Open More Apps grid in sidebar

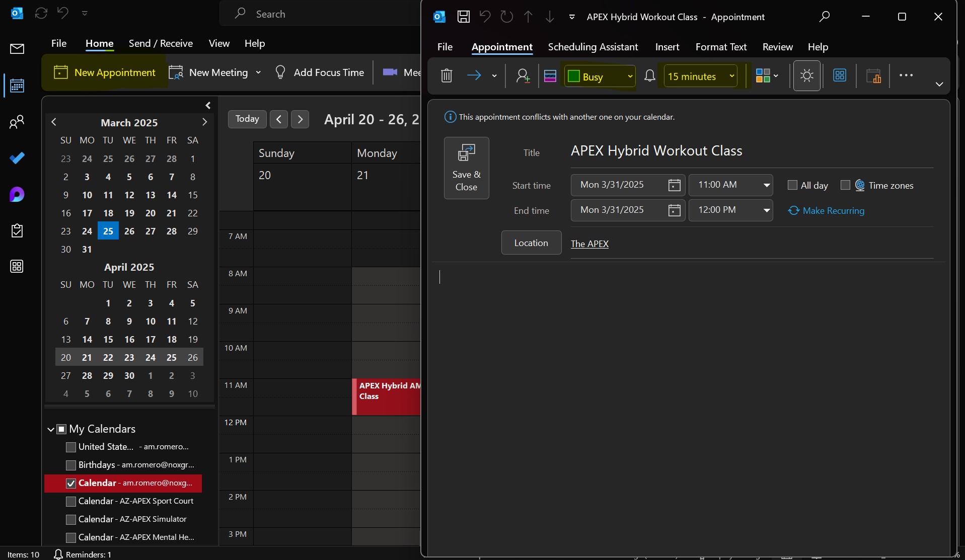coord(17,266)
